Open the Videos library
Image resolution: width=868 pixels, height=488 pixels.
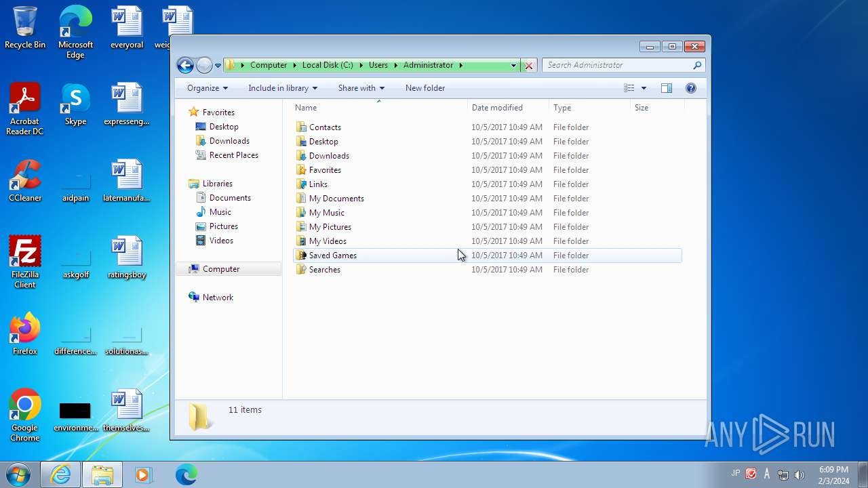221,241
